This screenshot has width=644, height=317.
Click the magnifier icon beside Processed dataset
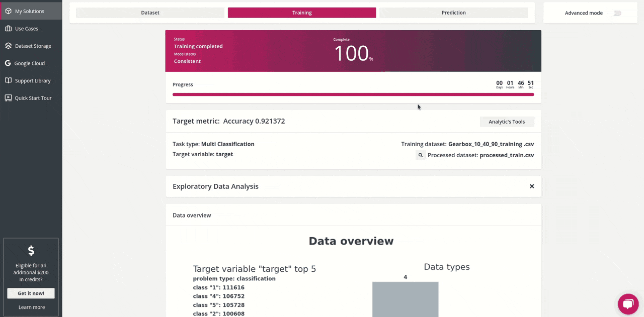click(421, 155)
